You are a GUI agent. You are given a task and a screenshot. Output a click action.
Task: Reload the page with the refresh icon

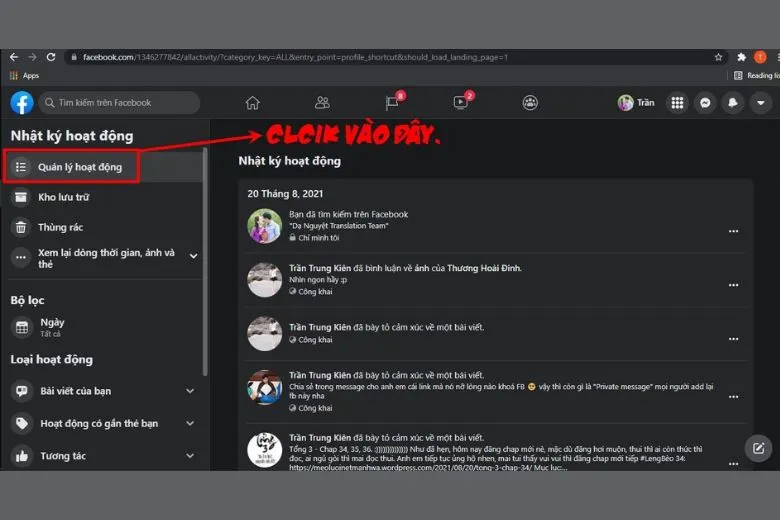pos(51,57)
